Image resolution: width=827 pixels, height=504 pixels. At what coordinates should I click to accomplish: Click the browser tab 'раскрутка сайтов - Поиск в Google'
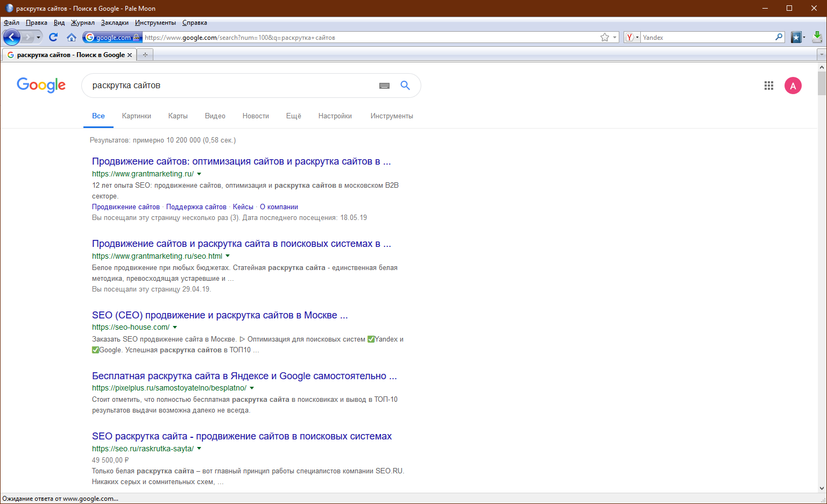tap(70, 55)
